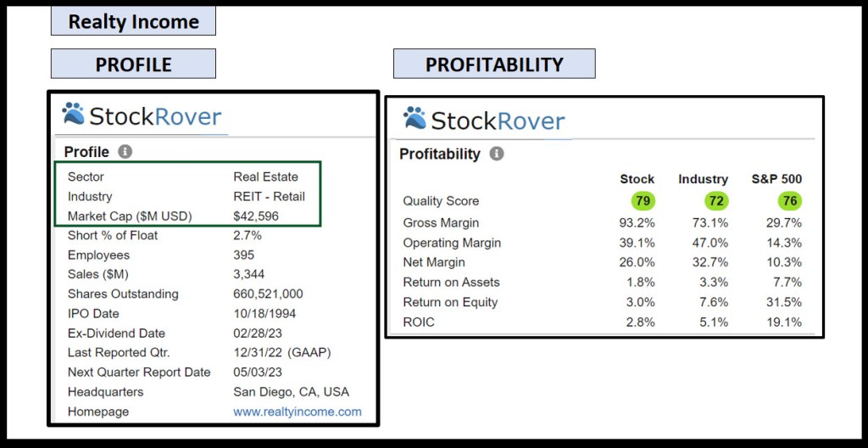The width and height of the screenshot is (868, 448).
Task: Click the Profitability info icon
Action: (x=497, y=154)
